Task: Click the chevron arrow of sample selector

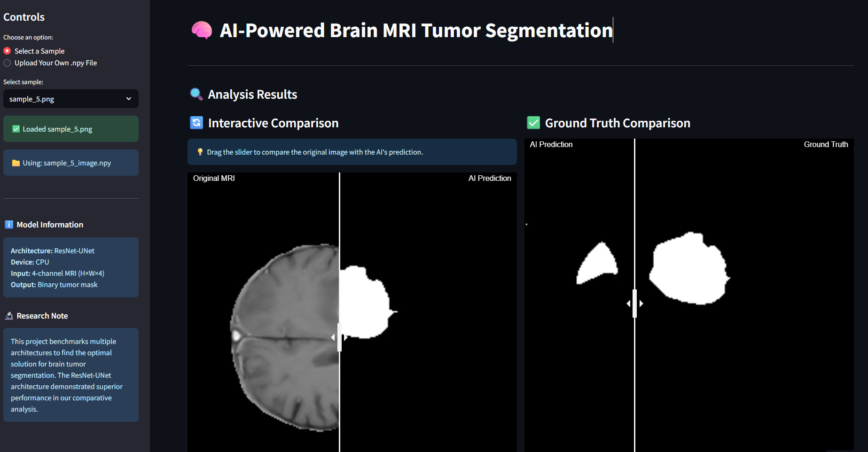Action: pos(129,99)
